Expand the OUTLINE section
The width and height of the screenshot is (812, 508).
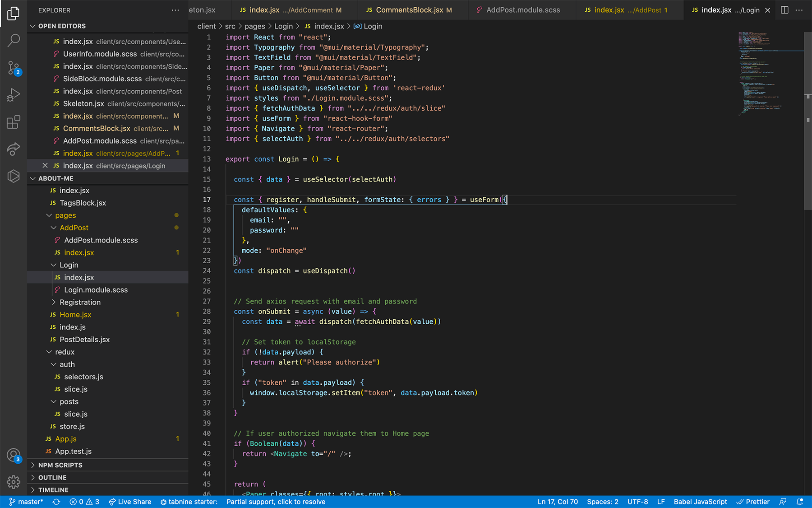(108, 477)
